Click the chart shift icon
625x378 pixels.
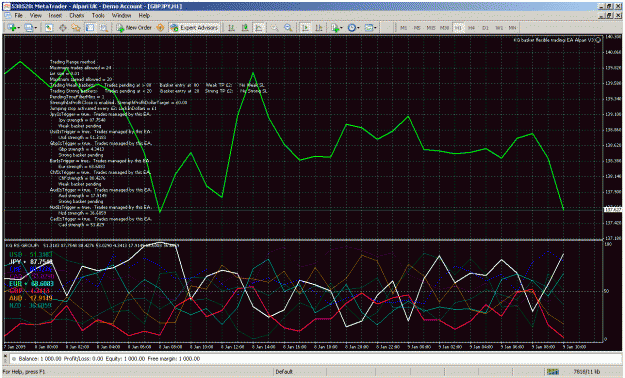click(x=319, y=28)
